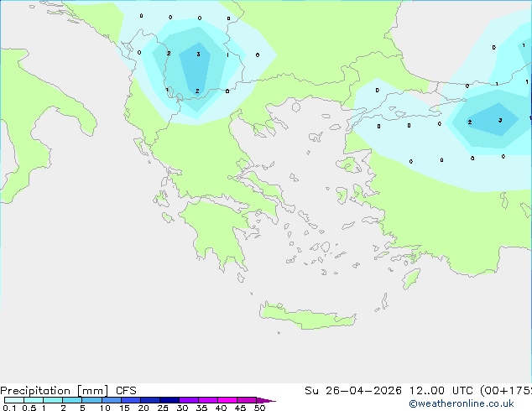Pick the magenta swatch between 40 and 45

pyautogui.click(x=227, y=400)
